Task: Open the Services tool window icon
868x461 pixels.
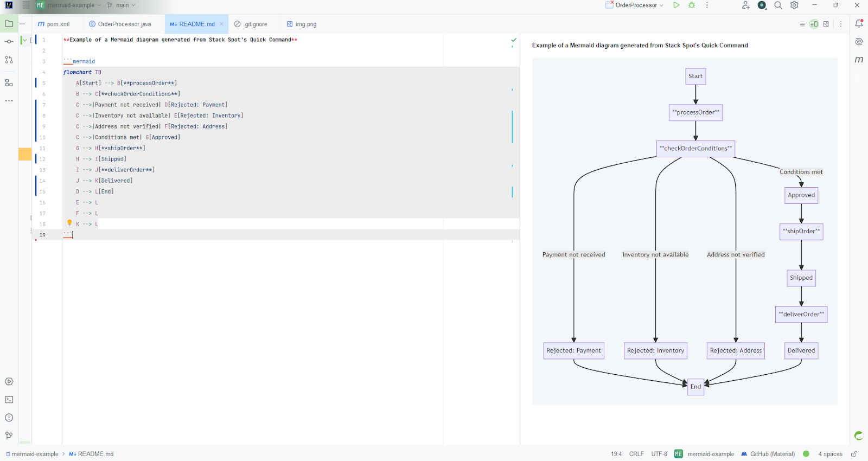Action: click(9, 382)
